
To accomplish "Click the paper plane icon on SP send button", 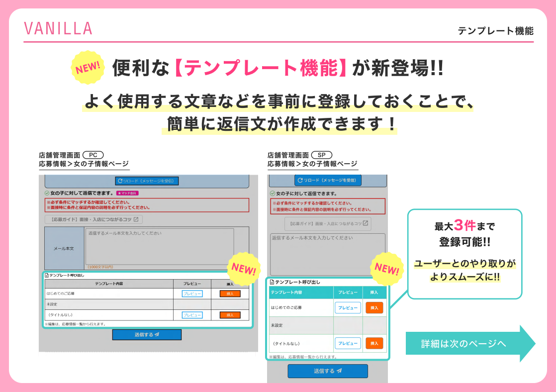I will pyautogui.click(x=339, y=371).
